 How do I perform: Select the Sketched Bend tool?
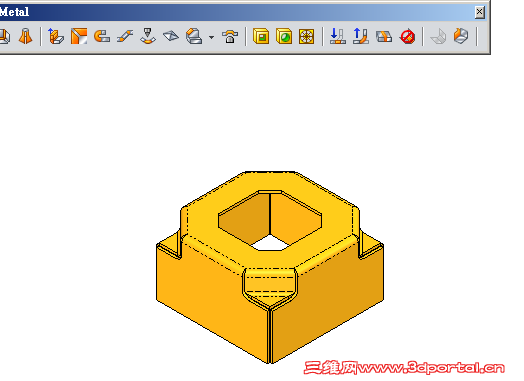tap(148, 36)
